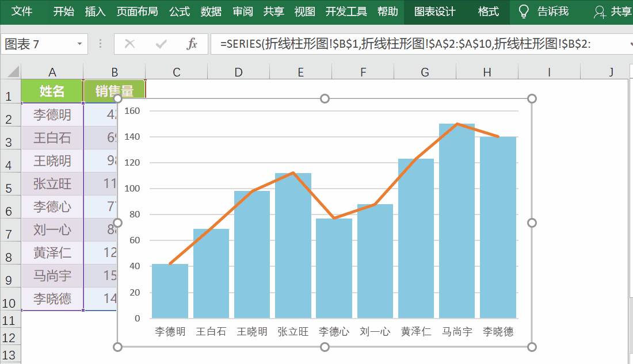This screenshot has width=633, height=364.
Task: Click cell containing 刘一心
Action: [x=52, y=229]
